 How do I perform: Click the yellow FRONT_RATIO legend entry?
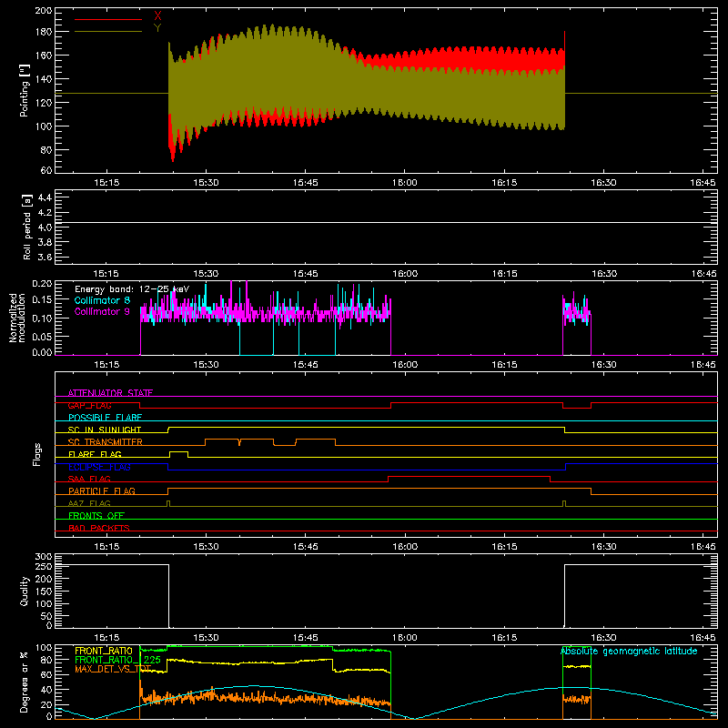[x=104, y=651]
